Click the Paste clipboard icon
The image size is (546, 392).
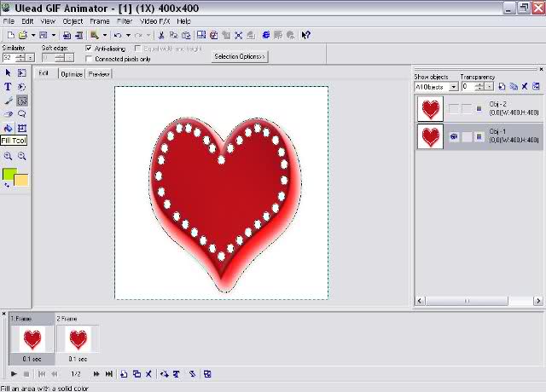click(x=186, y=35)
